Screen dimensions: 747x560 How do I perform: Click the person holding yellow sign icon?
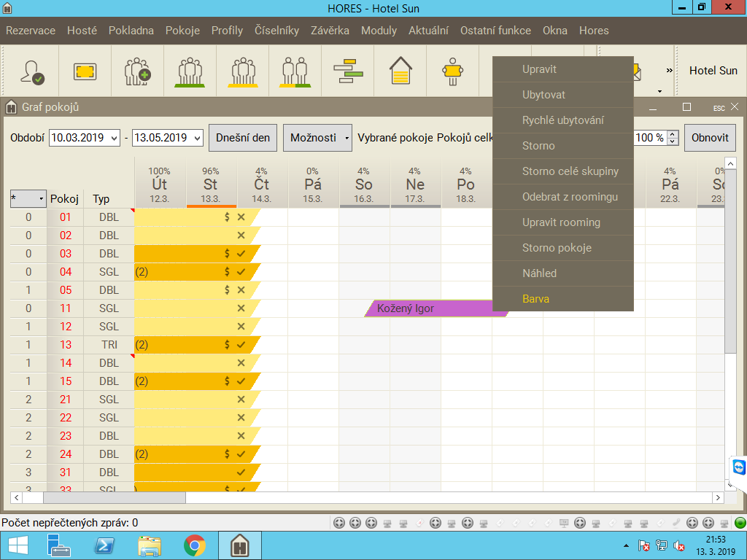click(x=452, y=71)
